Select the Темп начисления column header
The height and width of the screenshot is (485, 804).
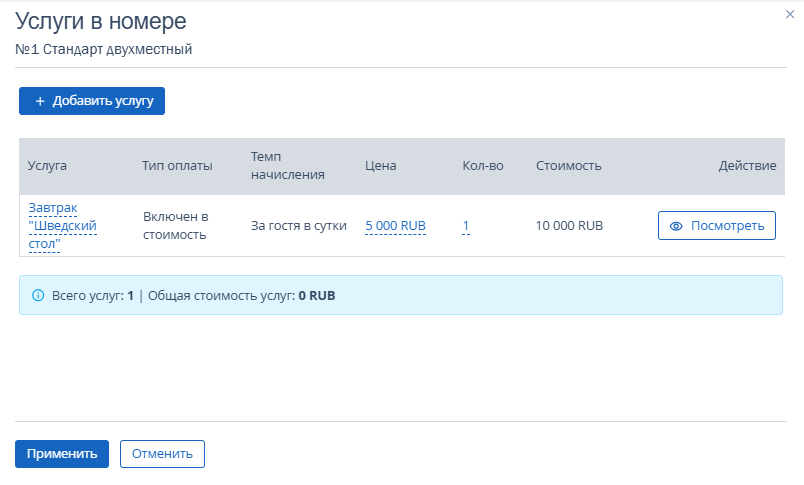click(288, 166)
